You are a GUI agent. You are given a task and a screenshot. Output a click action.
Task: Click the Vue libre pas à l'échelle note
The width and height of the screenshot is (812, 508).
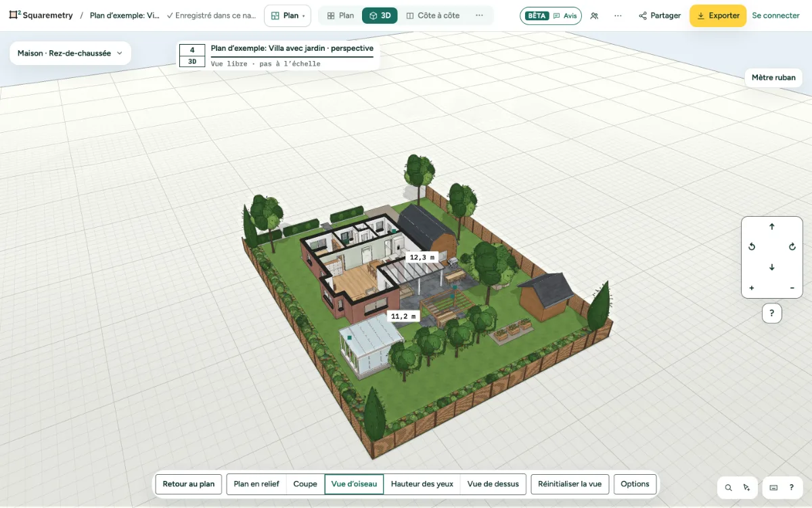[x=266, y=64]
